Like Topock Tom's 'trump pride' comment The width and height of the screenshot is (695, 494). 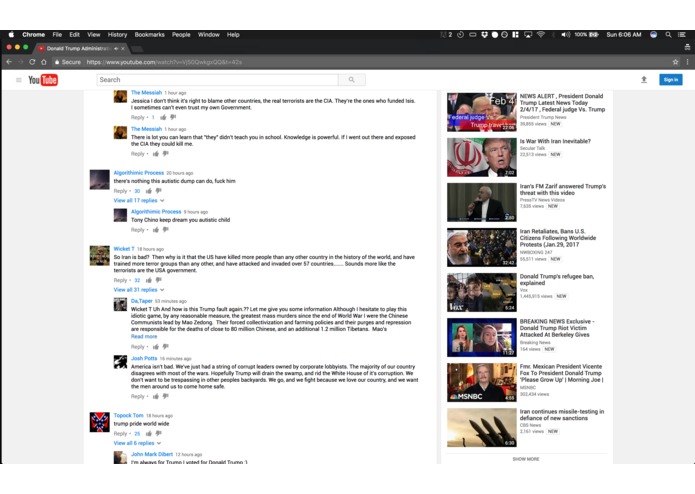(x=149, y=434)
